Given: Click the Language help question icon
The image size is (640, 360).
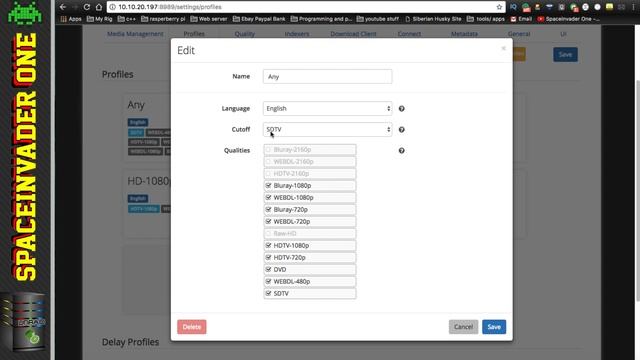Looking at the screenshot, I should pos(402,109).
